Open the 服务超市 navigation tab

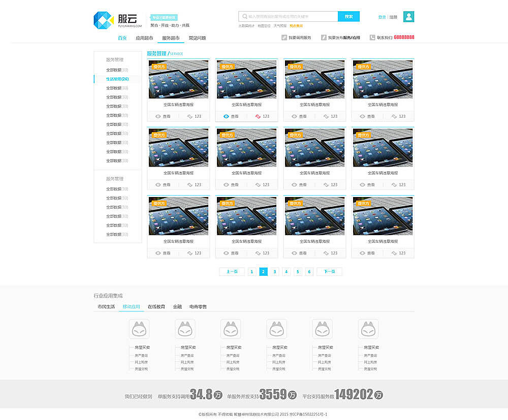pos(171,38)
